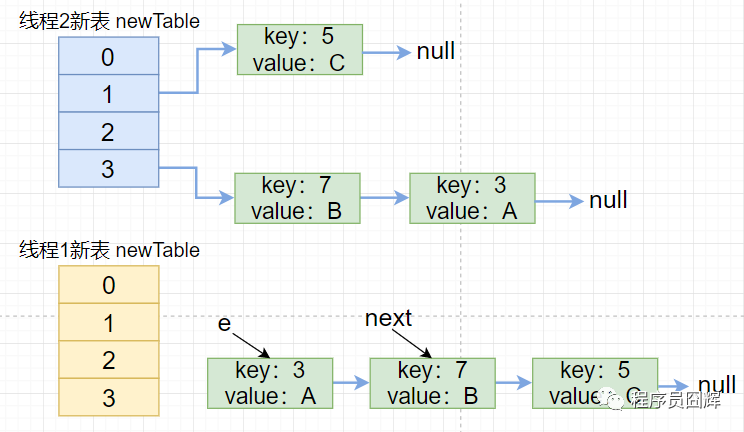Click key 7 node pointed to by next

coord(432,383)
